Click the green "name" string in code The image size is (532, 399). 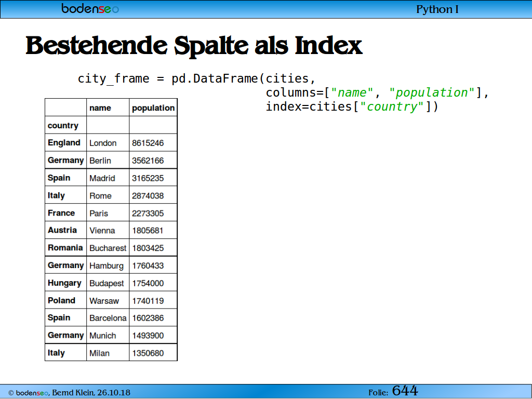point(352,92)
